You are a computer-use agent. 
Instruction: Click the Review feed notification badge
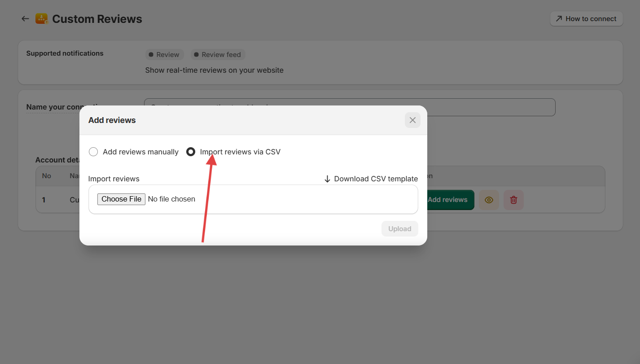click(x=218, y=55)
